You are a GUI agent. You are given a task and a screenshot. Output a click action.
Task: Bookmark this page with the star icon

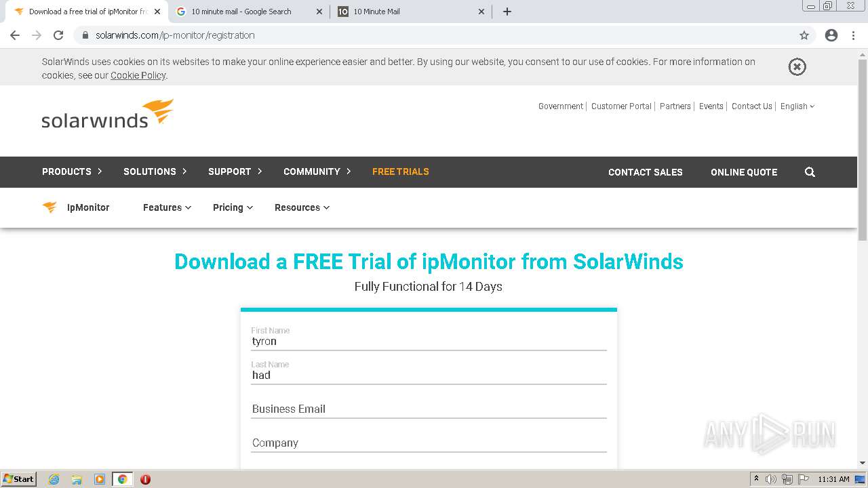click(804, 35)
